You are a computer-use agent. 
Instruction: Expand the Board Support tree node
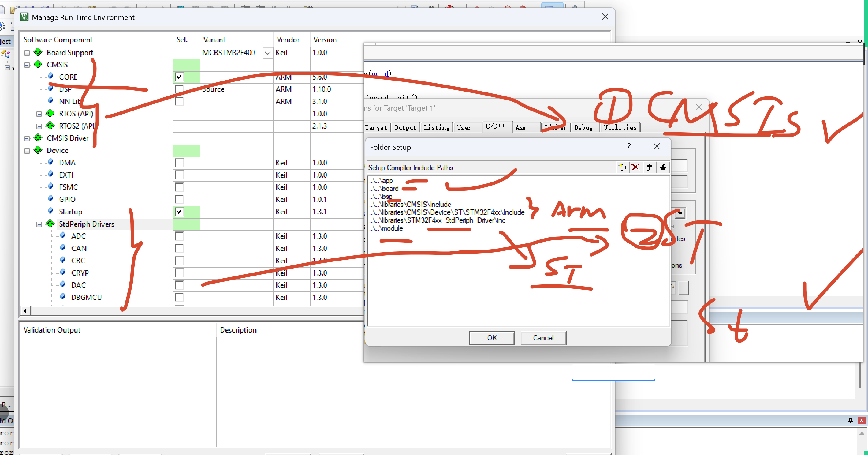pyautogui.click(x=27, y=53)
